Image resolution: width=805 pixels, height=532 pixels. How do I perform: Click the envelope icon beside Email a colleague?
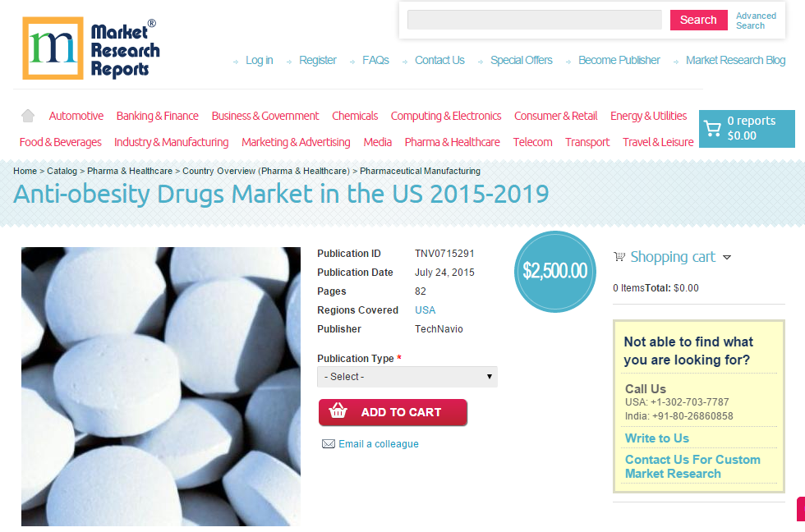pos(329,443)
